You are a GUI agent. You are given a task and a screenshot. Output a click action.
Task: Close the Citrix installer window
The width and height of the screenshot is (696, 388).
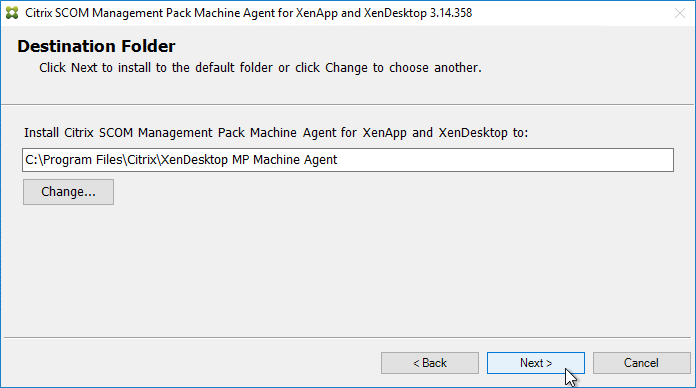click(680, 13)
